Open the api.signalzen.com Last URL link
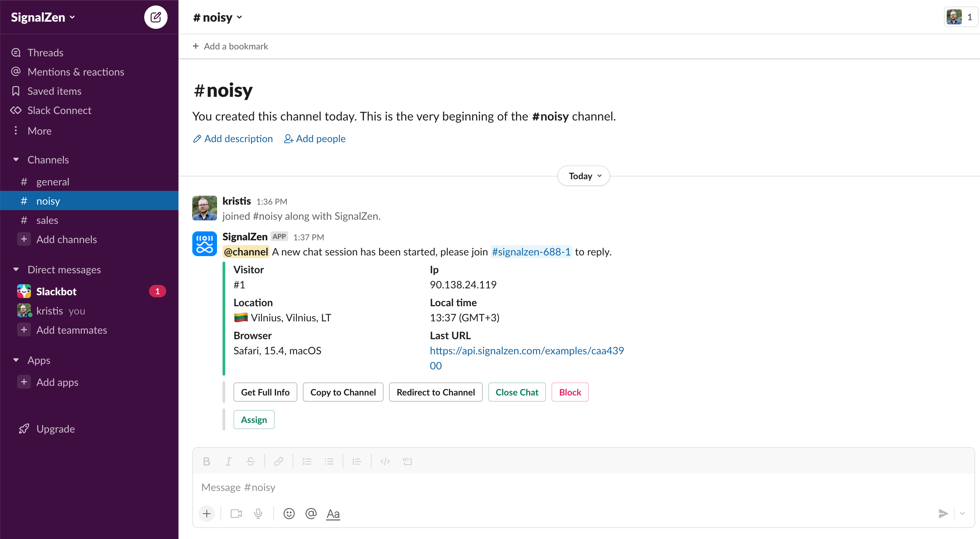This screenshot has width=980, height=539. tap(527, 358)
